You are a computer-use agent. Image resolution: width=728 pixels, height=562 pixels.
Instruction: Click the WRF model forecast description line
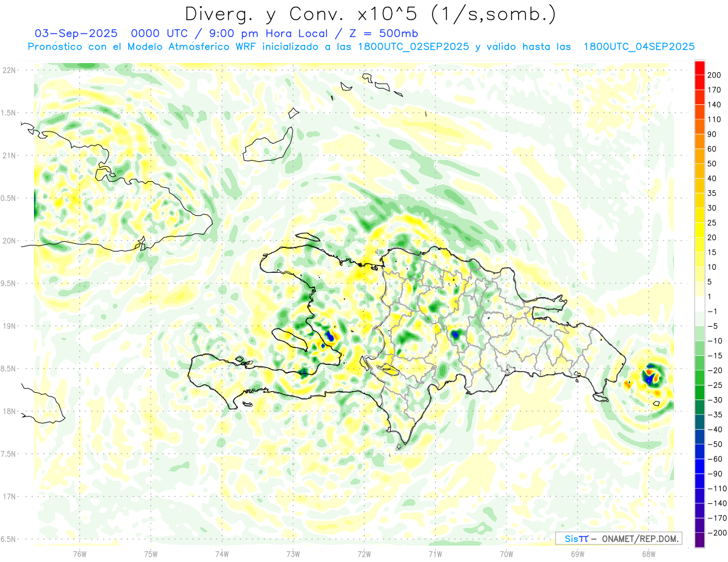pos(361,47)
